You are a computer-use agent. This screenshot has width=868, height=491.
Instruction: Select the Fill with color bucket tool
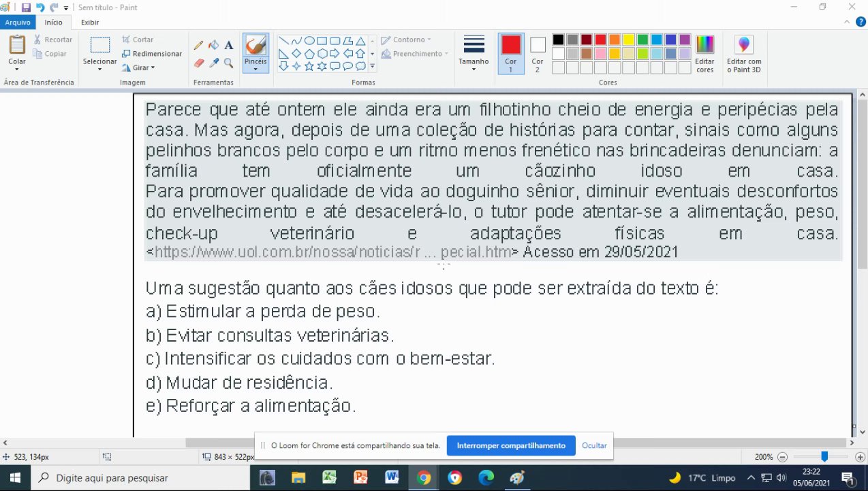[x=214, y=46]
